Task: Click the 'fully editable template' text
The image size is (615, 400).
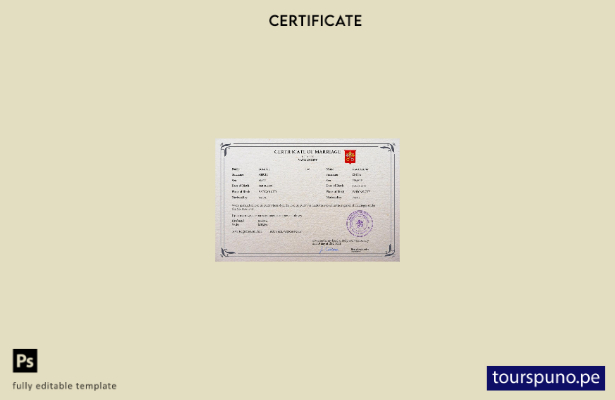Action: click(64, 386)
